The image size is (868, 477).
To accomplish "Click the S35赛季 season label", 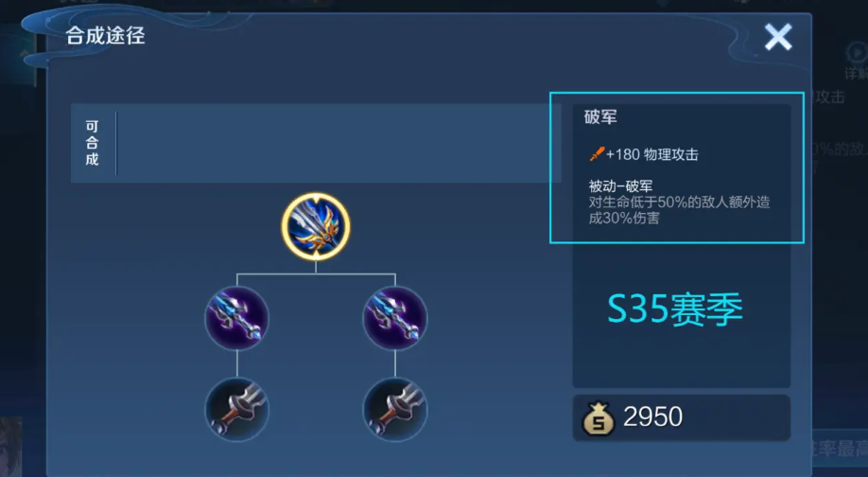I will click(x=675, y=309).
